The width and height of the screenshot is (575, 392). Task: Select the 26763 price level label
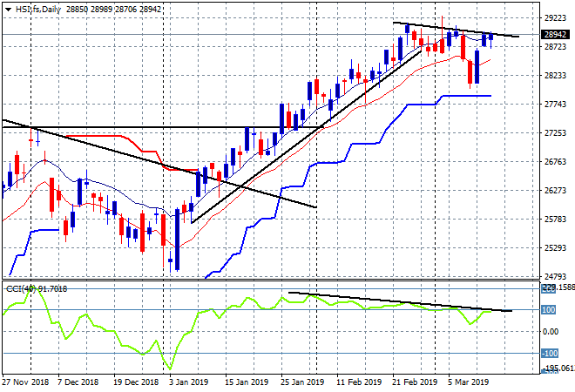555,162
